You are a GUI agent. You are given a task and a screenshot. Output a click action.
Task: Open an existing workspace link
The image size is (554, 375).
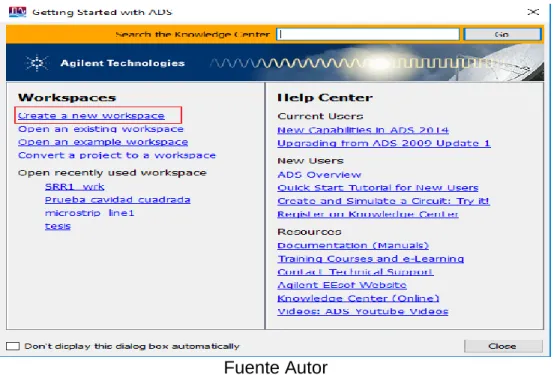coord(101,129)
